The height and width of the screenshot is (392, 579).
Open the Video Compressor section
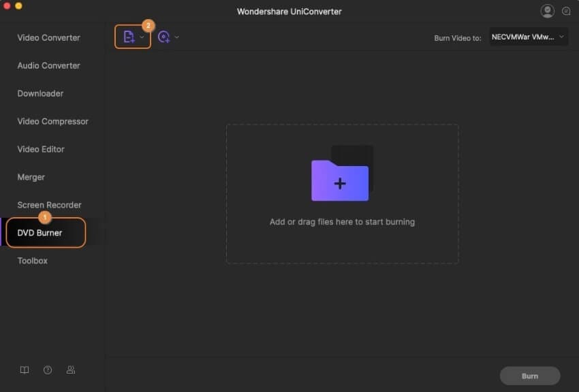coord(53,121)
